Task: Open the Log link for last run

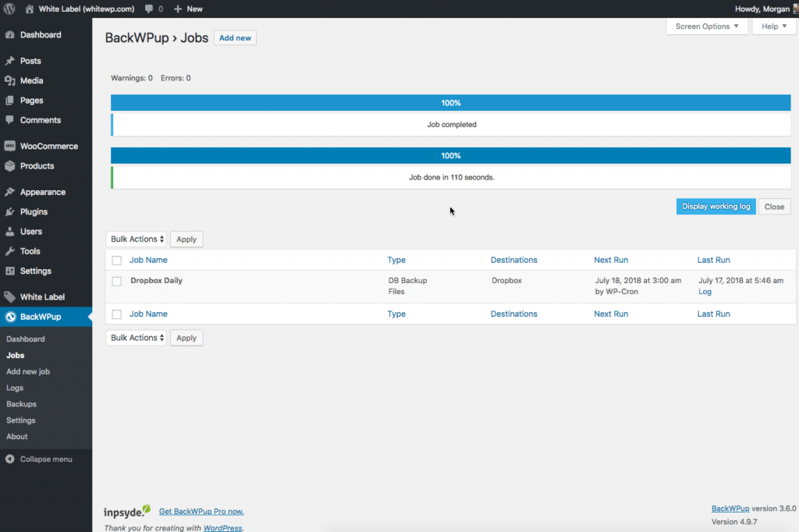Action: [x=705, y=292]
